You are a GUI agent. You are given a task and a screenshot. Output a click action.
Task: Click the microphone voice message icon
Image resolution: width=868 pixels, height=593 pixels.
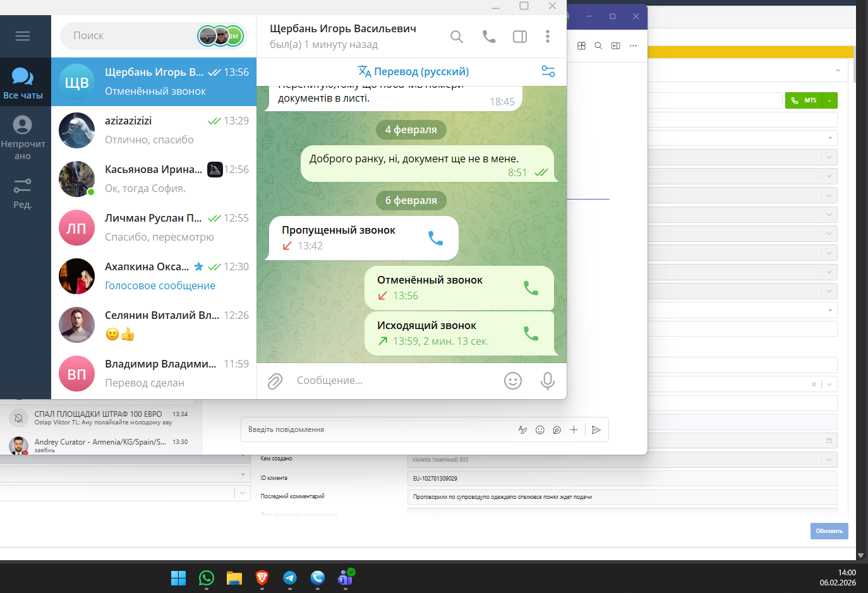[548, 381]
